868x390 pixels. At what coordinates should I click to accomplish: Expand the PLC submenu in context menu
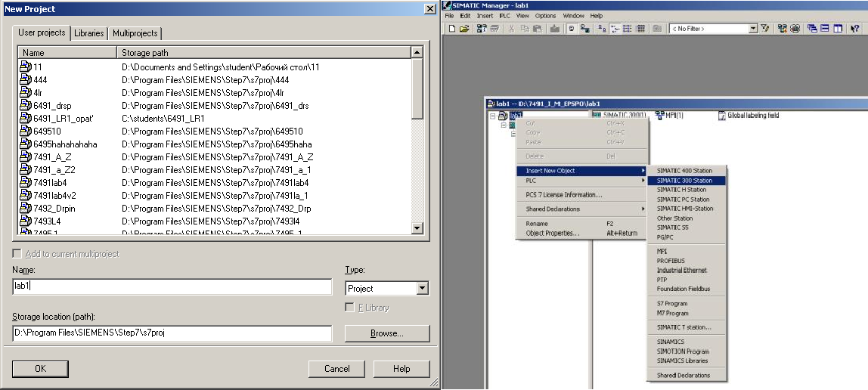tap(581, 181)
